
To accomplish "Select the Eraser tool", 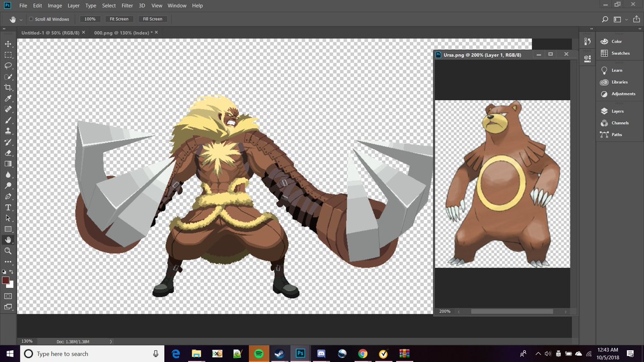I will [8, 153].
